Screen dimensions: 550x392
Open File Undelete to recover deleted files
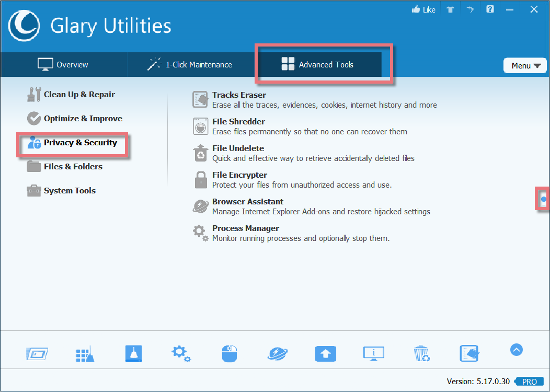[238, 148]
